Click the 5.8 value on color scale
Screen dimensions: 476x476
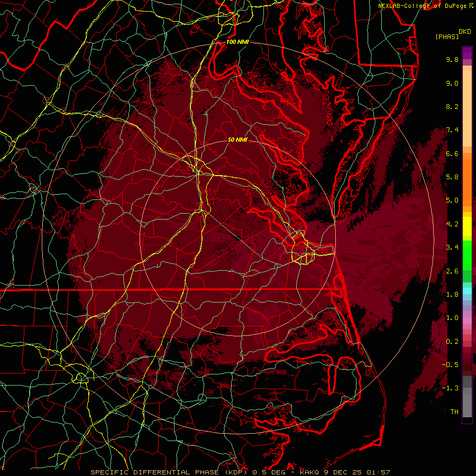(x=452, y=177)
